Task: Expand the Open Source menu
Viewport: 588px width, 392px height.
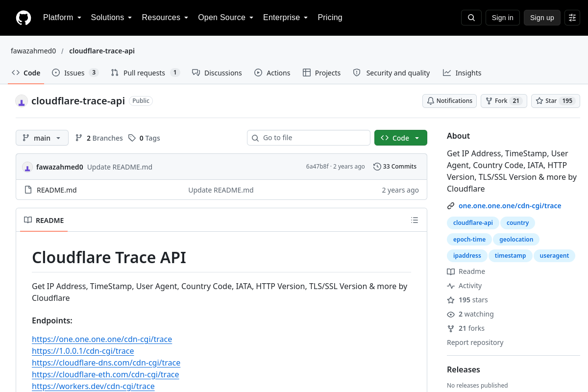Action: [x=225, y=18]
